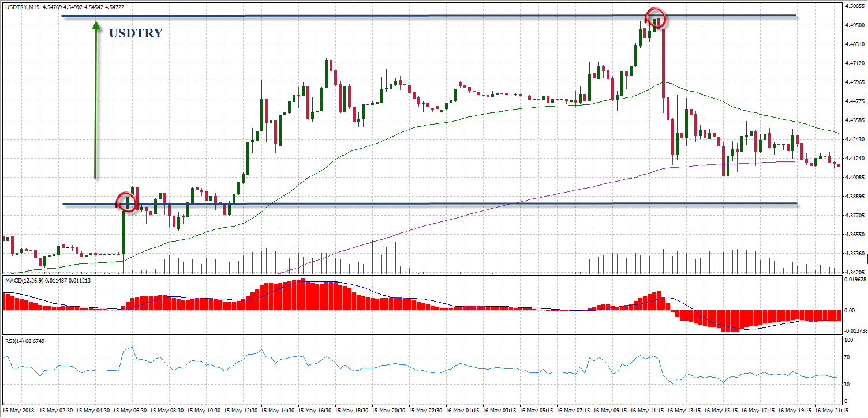The image size is (868, 418).
Task: Click price level 4.48310 on the axis
Action: 856,44
